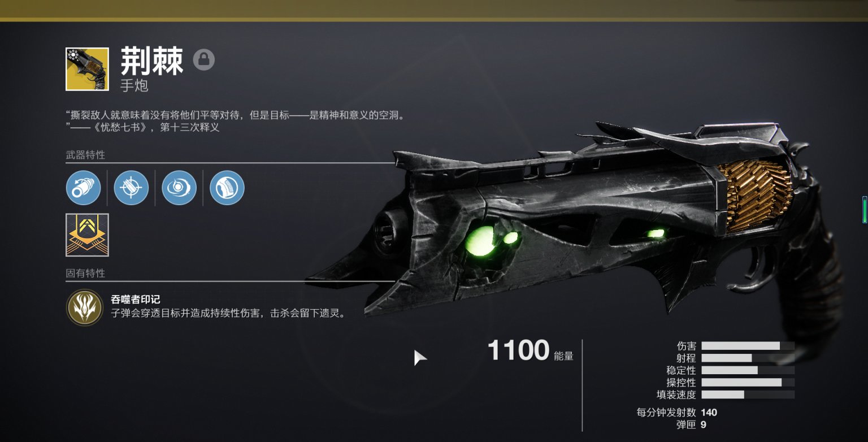
Task: Select the magazine perk icon with crosshair
Action: 131,188
